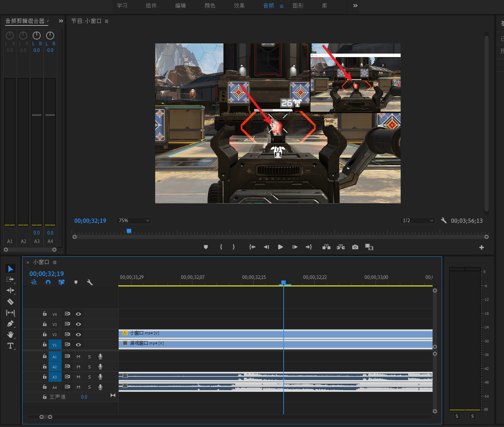Switch to 颜色 workspace

click(210, 6)
